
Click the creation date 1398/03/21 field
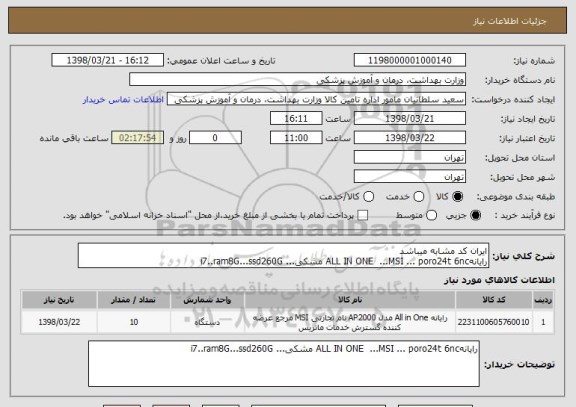410,119
